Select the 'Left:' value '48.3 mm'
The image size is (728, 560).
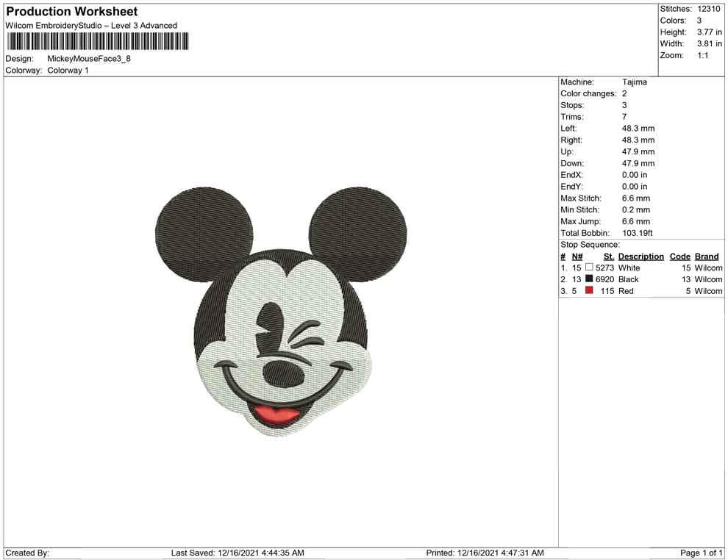[638, 128]
